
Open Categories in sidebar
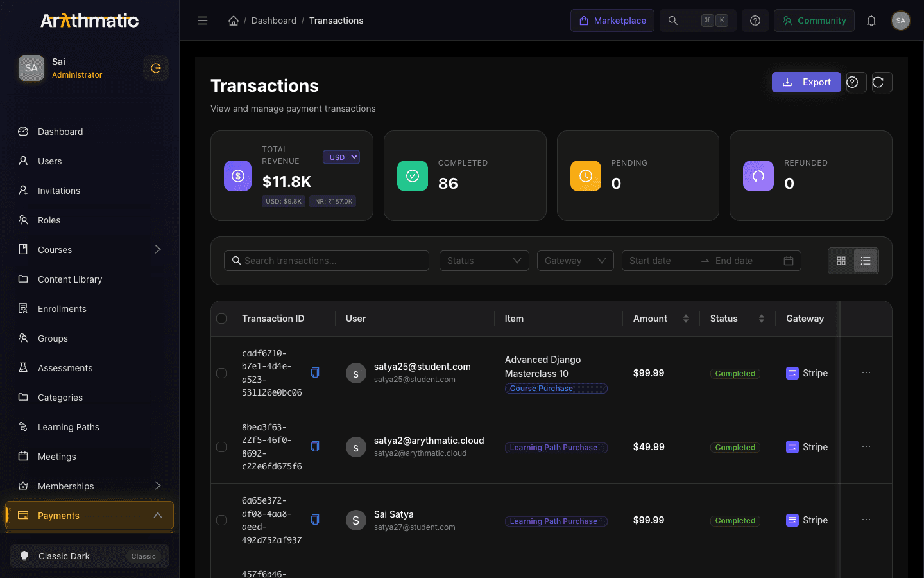[90, 398]
